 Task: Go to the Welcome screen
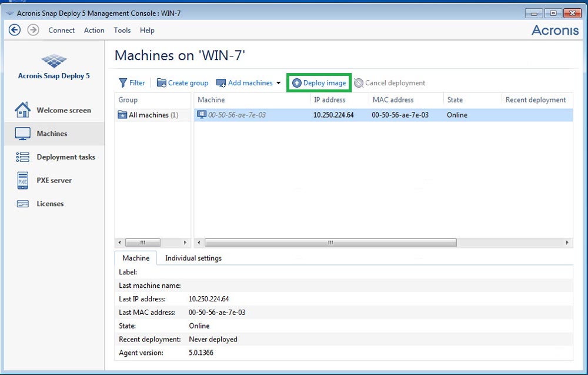click(x=64, y=109)
